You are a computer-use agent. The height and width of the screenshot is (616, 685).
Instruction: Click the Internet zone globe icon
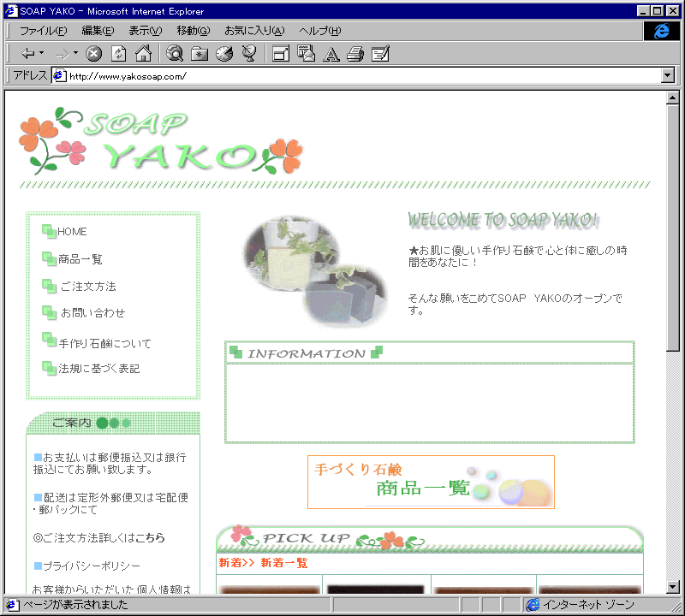coord(533,605)
